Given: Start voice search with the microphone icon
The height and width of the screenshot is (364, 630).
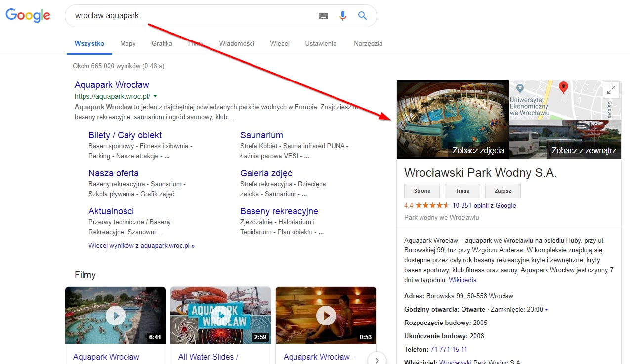Looking at the screenshot, I should pos(343,16).
